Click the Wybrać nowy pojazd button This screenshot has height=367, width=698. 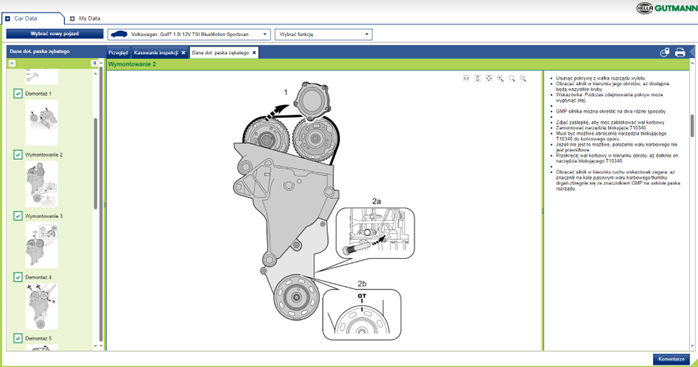pos(55,34)
